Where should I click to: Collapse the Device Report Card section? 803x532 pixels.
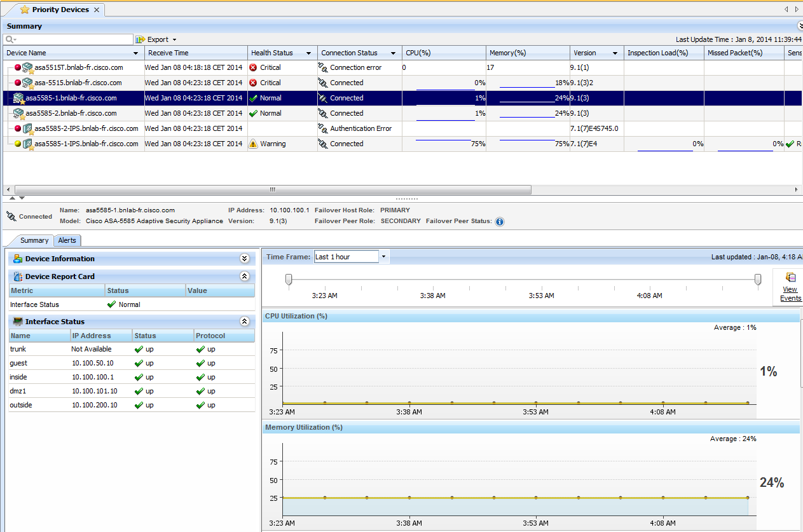pyautogui.click(x=244, y=276)
